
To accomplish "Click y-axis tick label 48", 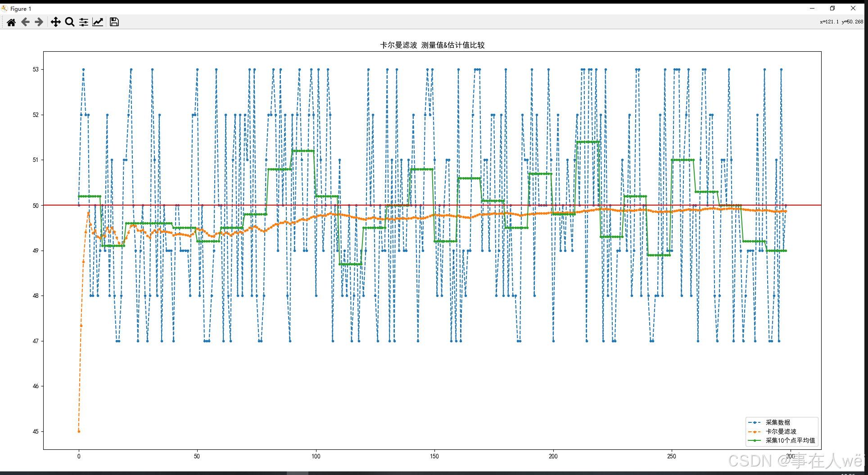I will pos(36,296).
